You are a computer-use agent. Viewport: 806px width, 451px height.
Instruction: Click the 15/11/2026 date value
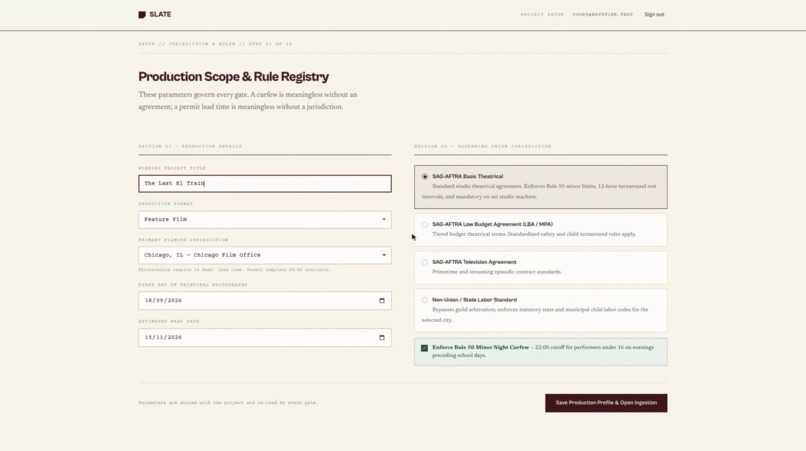[x=163, y=338]
